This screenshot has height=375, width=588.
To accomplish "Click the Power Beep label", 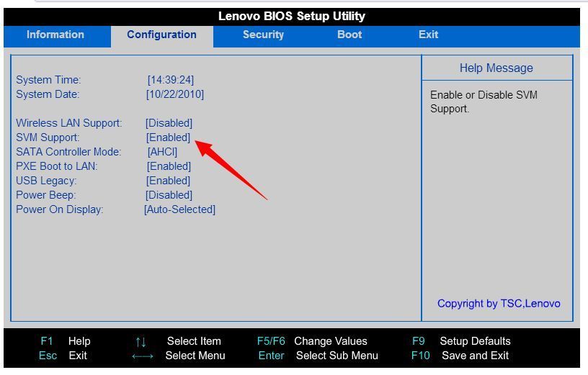I will (45, 195).
